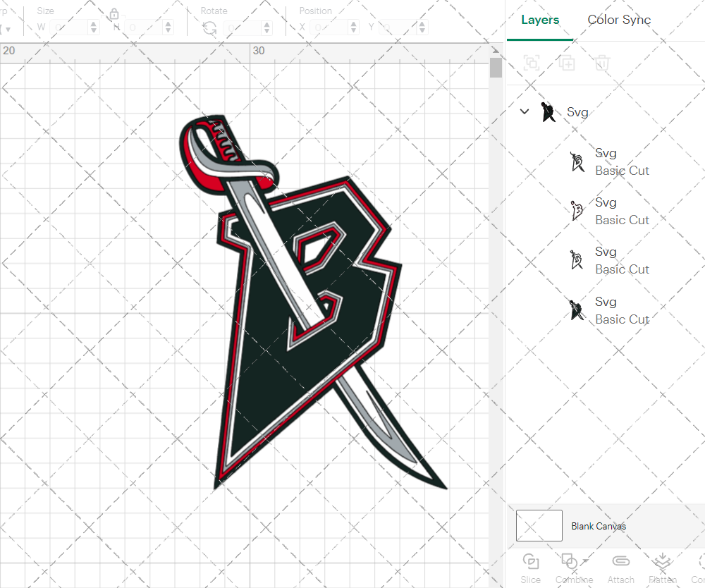Select the fourth Svg Basic Cut layer
Viewport: 705px width, 588px height.
pyautogui.click(x=609, y=311)
